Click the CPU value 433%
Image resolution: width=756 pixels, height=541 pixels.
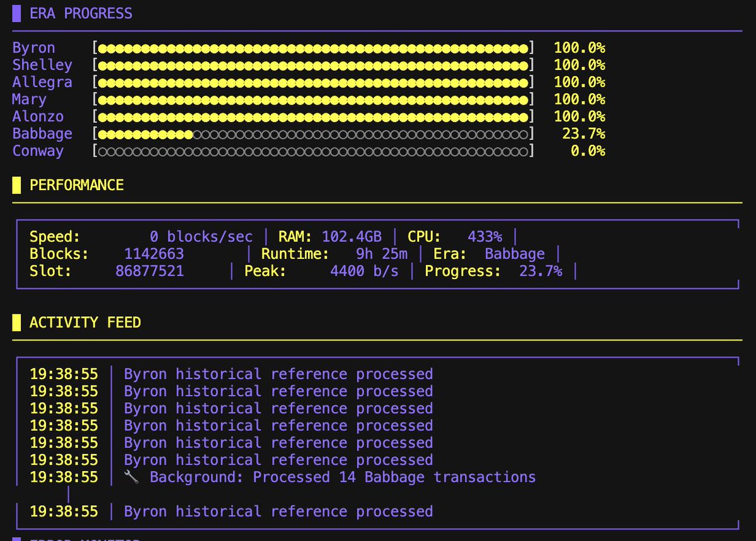coord(485,237)
